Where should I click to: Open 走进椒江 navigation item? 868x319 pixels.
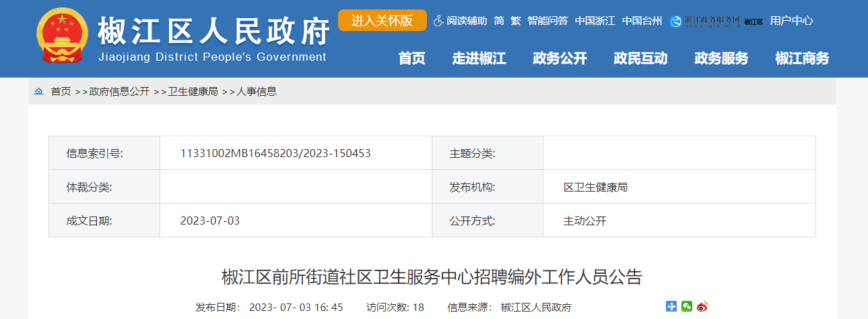coord(479,59)
